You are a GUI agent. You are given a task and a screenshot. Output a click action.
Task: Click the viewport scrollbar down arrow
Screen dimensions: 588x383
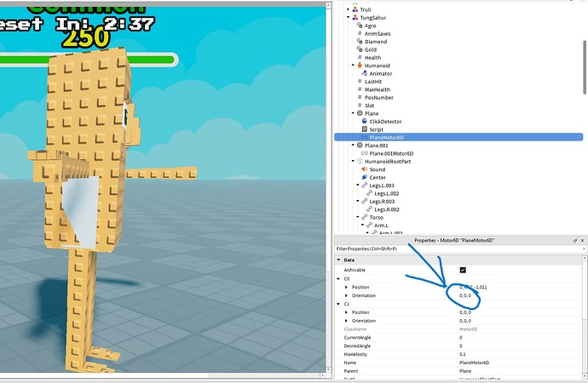pos(328,370)
